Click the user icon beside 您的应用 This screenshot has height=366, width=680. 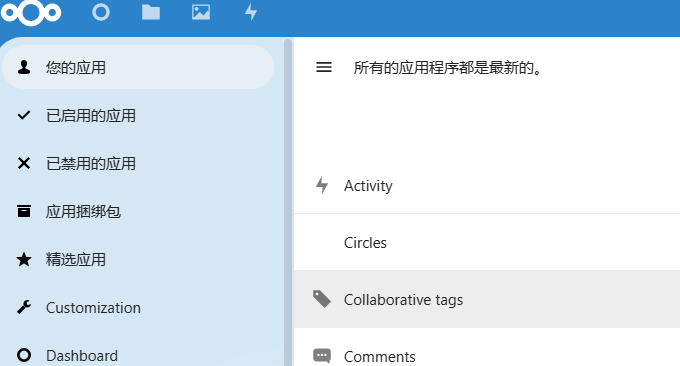[24, 67]
